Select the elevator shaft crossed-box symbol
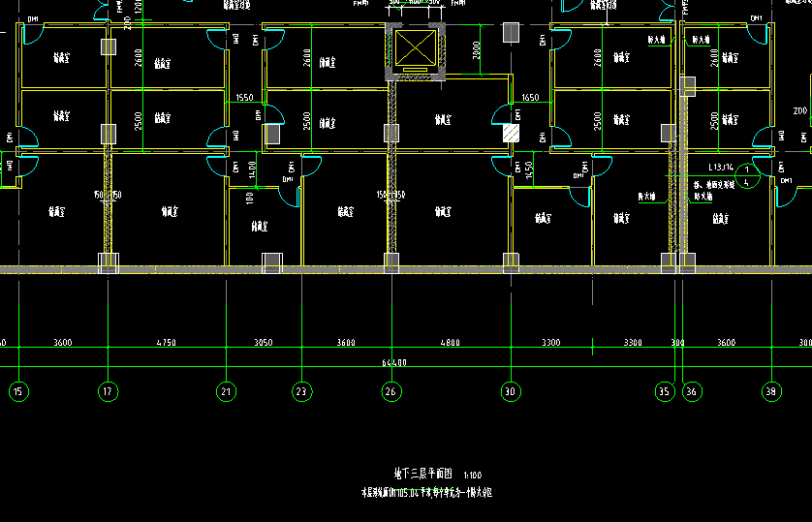This screenshot has height=522, width=812. coord(416,48)
